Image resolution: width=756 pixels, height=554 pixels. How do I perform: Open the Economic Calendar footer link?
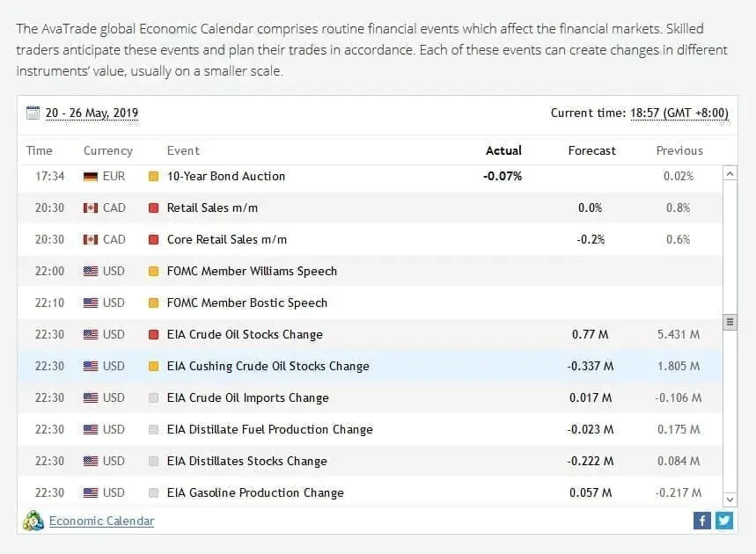pos(100,521)
